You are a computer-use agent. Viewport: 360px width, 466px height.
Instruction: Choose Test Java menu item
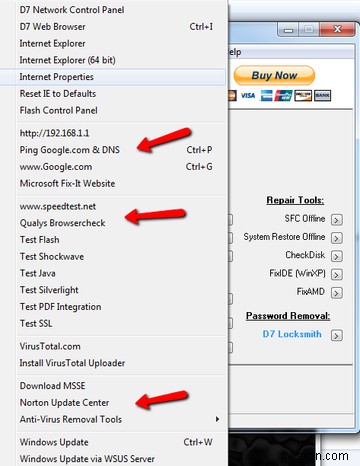tap(113, 273)
